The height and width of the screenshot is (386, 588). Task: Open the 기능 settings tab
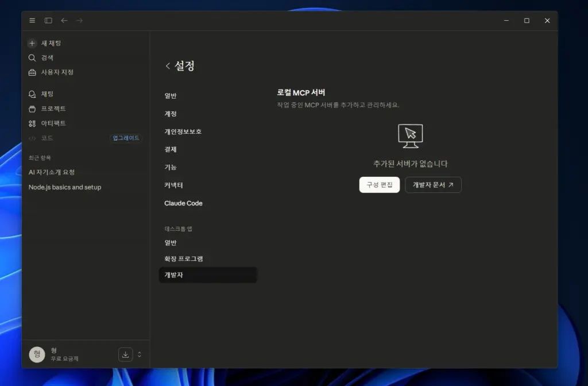tap(208, 167)
